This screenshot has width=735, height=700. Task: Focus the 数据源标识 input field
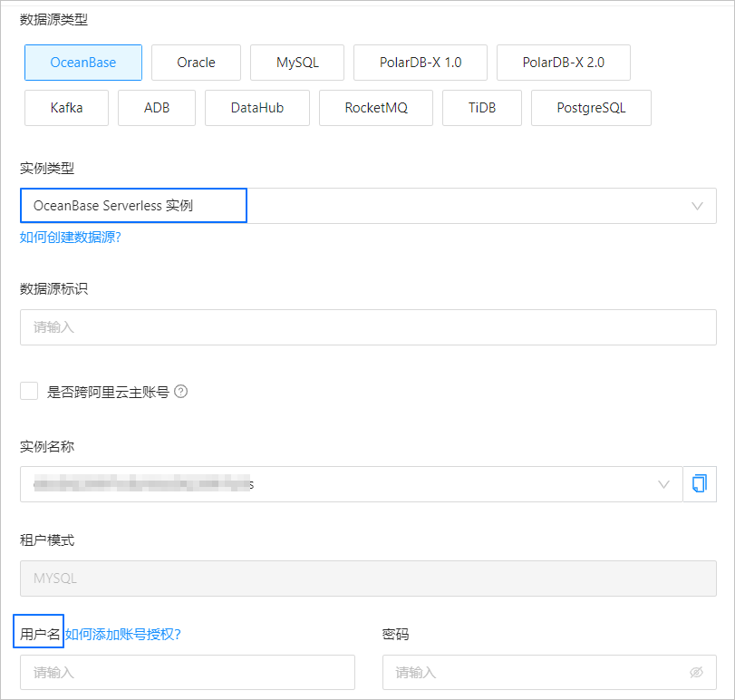(368, 327)
